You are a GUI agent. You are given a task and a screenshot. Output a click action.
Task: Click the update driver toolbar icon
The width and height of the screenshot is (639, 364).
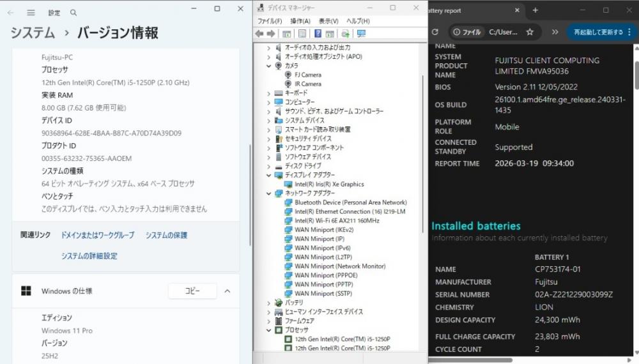[346, 34]
